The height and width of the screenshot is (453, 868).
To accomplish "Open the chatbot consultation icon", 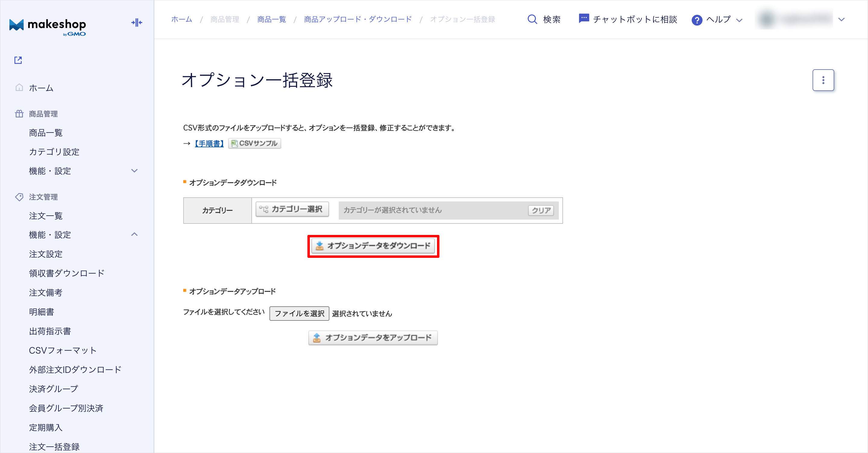I will coord(583,19).
